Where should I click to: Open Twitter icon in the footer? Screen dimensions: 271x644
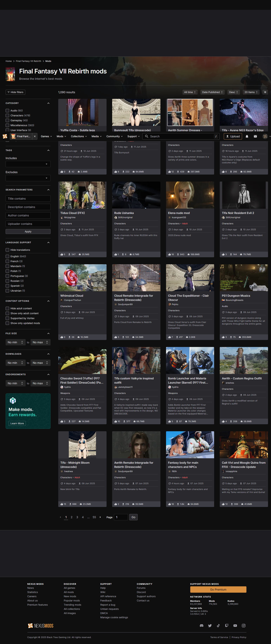[x=210, y=625]
